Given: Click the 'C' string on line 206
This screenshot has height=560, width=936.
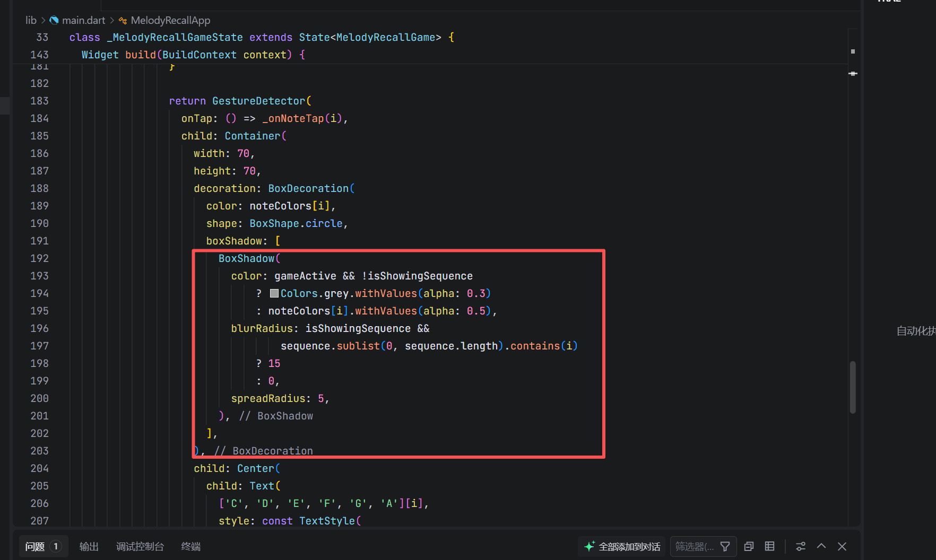Looking at the screenshot, I should [x=233, y=503].
